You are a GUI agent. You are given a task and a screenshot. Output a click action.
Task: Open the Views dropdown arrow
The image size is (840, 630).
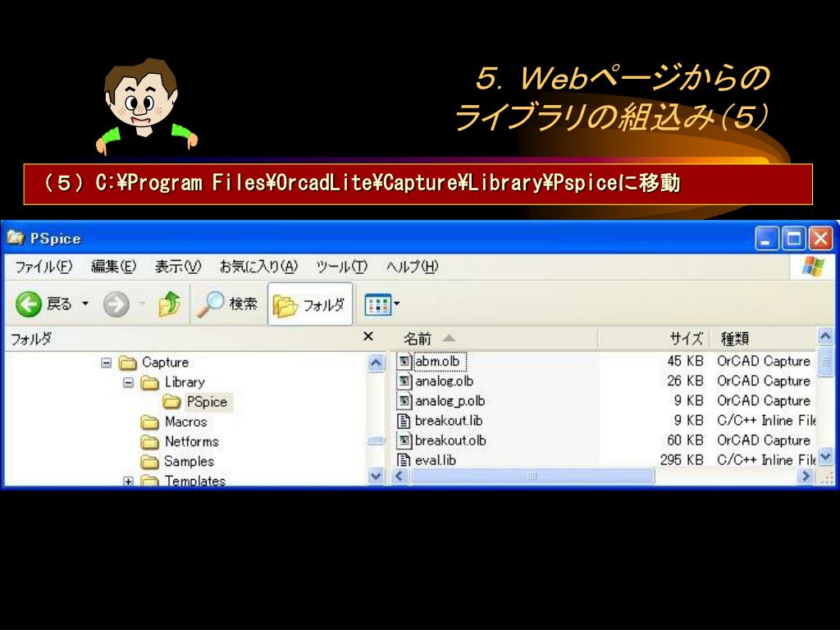coord(397,304)
